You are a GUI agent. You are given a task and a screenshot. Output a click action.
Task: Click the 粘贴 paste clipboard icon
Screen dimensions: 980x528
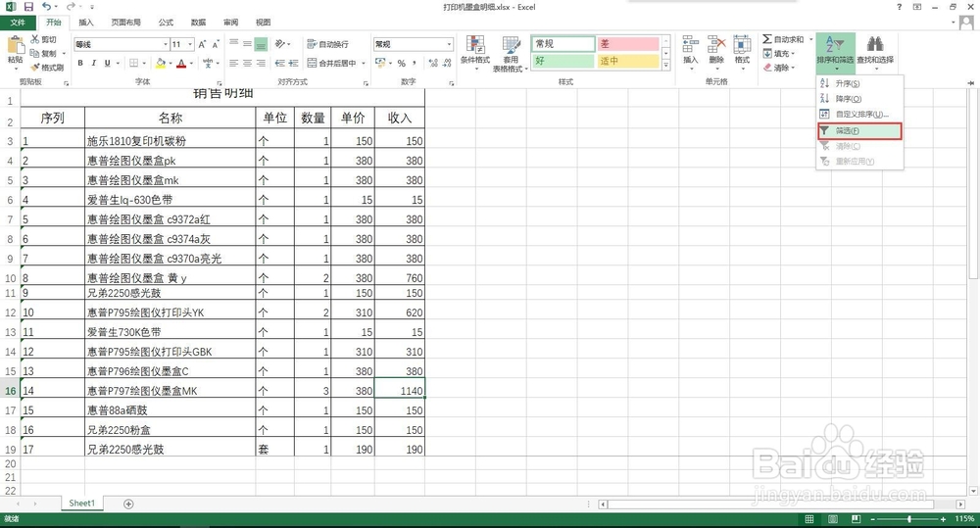click(x=15, y=45)
